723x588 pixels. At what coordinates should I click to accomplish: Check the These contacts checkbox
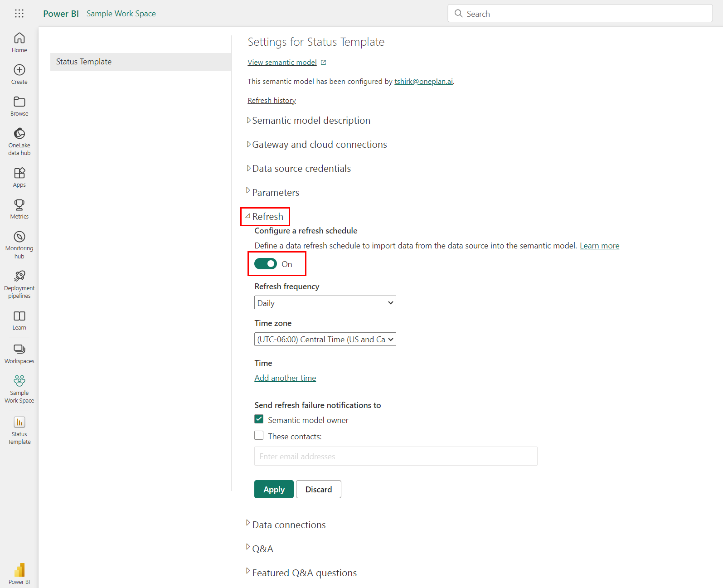tap(259, 436)
